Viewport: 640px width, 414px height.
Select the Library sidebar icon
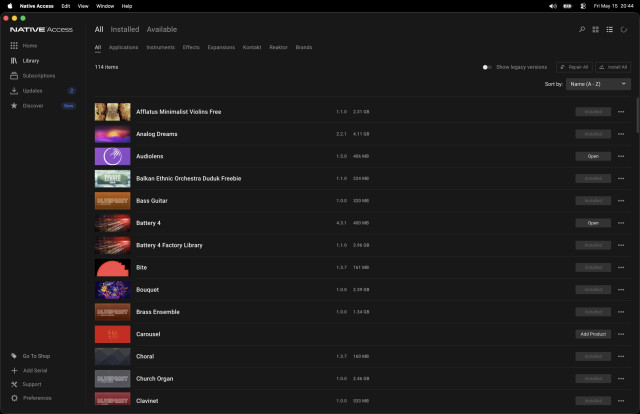click(14, 61)
